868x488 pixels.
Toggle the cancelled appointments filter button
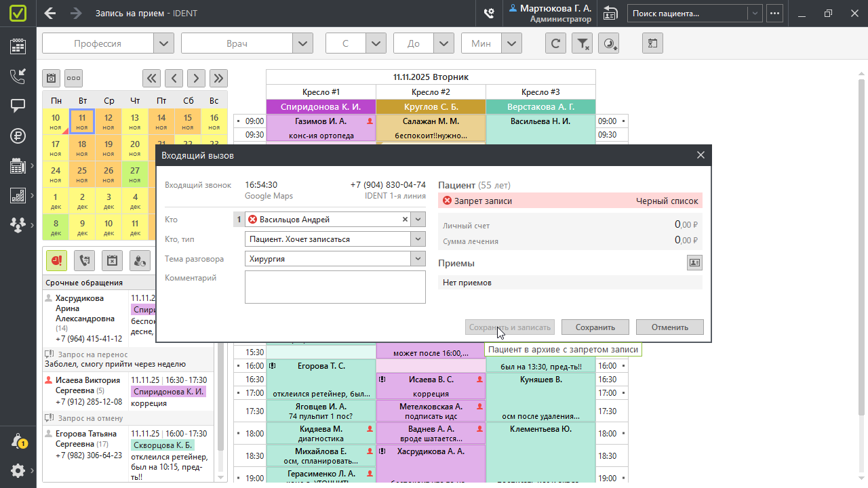click(x=112, y=260)
